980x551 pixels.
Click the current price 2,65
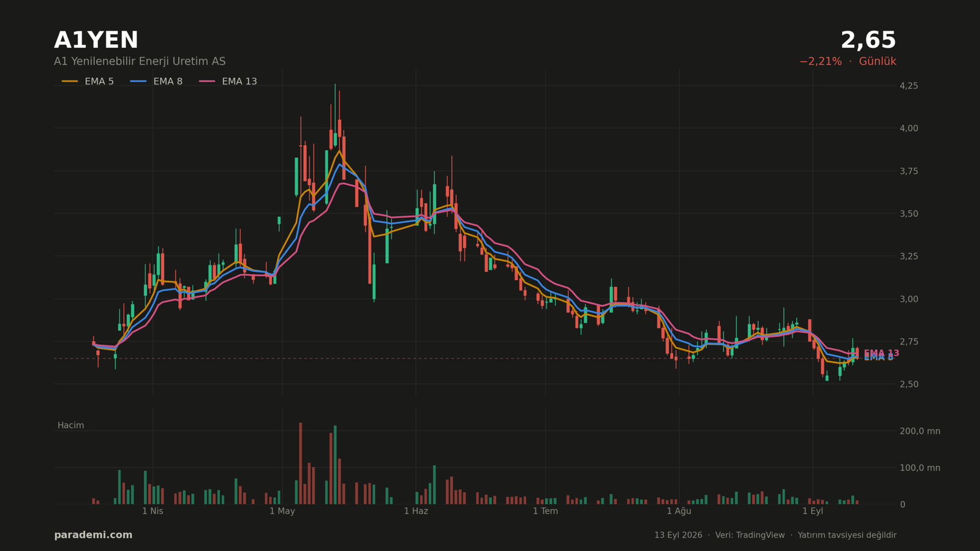868,40
